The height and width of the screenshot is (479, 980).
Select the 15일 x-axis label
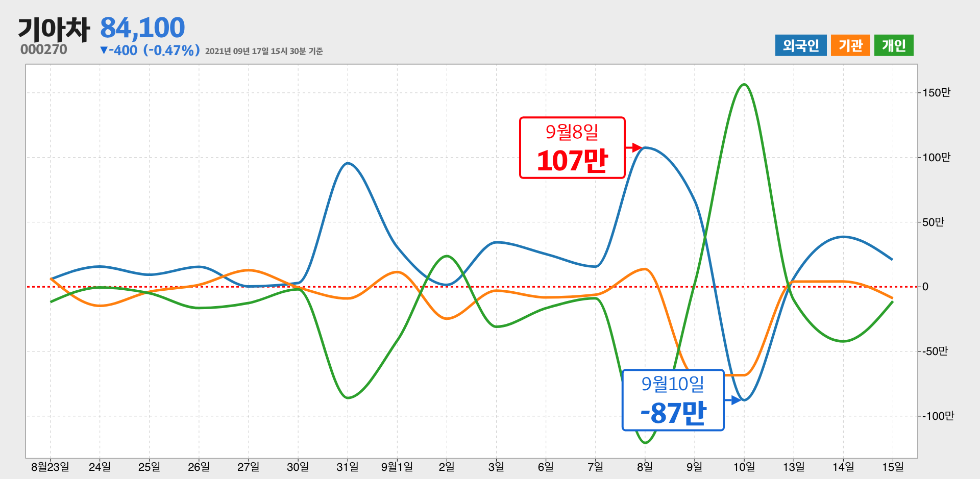893,467
